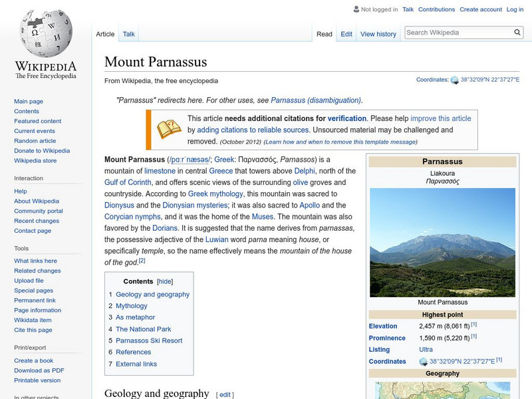532x399 pixels.
Task: Open the Parnassus disambiguation link
Action: click(318, 102)
